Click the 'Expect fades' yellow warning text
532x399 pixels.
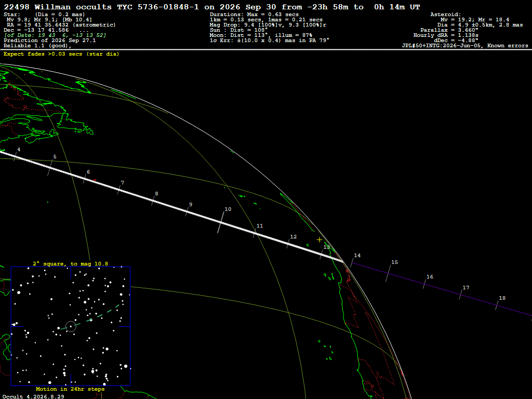[61, 54]
